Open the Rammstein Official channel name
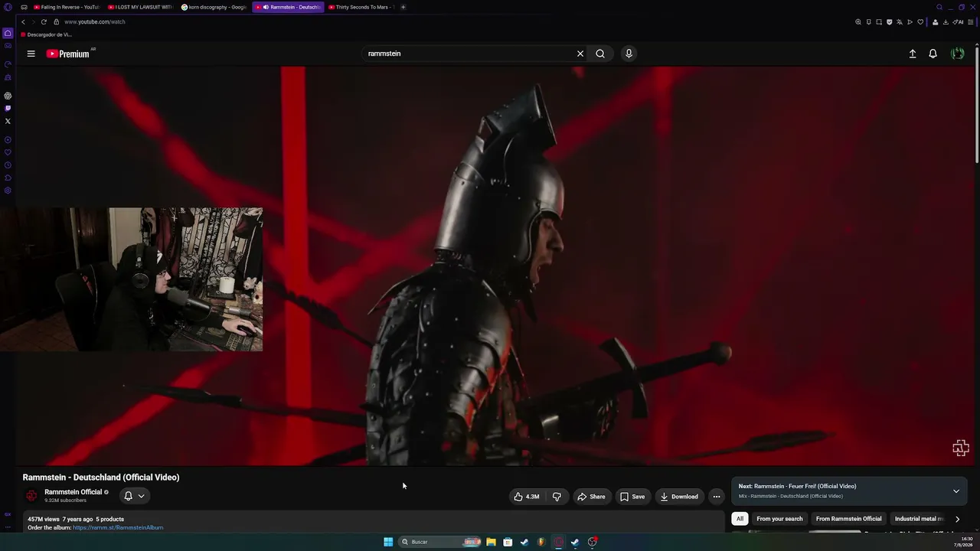The height and width of the screenshot is (551, 980). pos(73,492)
